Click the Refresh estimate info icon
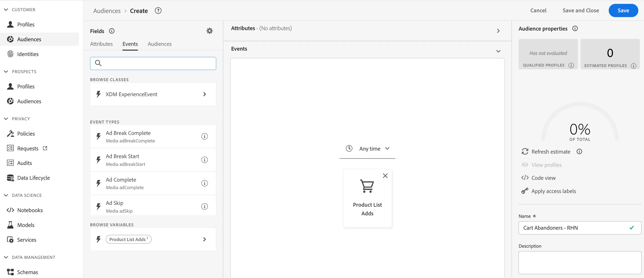This screenshot has height=278, width=644. 579,152
